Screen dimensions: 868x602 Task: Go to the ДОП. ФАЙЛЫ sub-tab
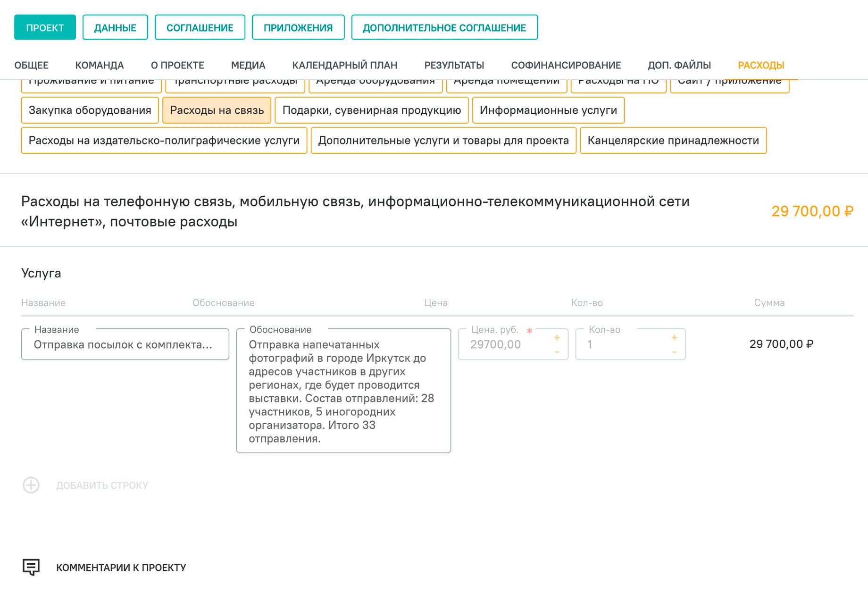[x=679, y=65]
